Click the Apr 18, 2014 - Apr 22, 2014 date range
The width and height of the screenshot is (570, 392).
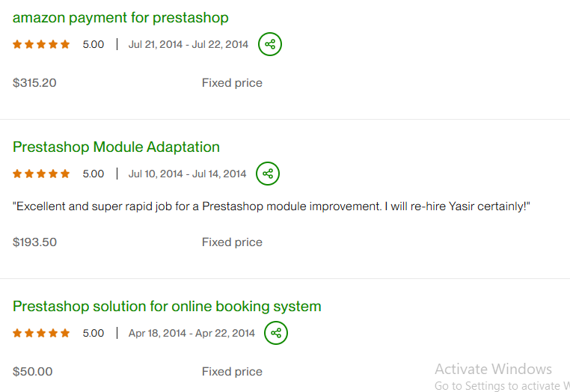[191, 333]
